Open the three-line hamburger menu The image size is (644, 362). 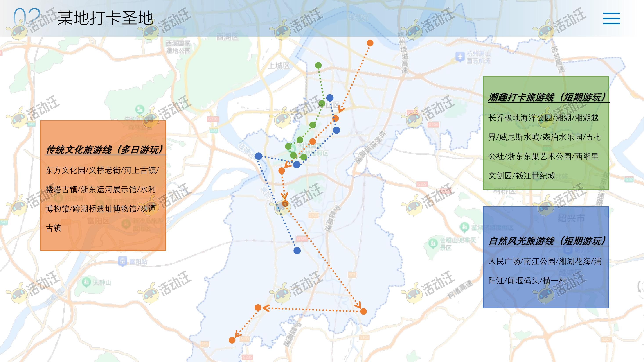click(x=611, y=18)
